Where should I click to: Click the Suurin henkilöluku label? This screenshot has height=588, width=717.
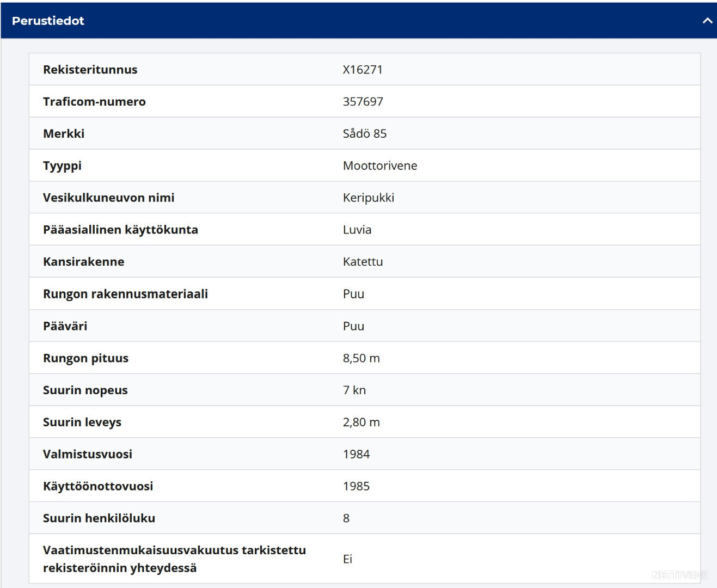(x=99, y=518)
